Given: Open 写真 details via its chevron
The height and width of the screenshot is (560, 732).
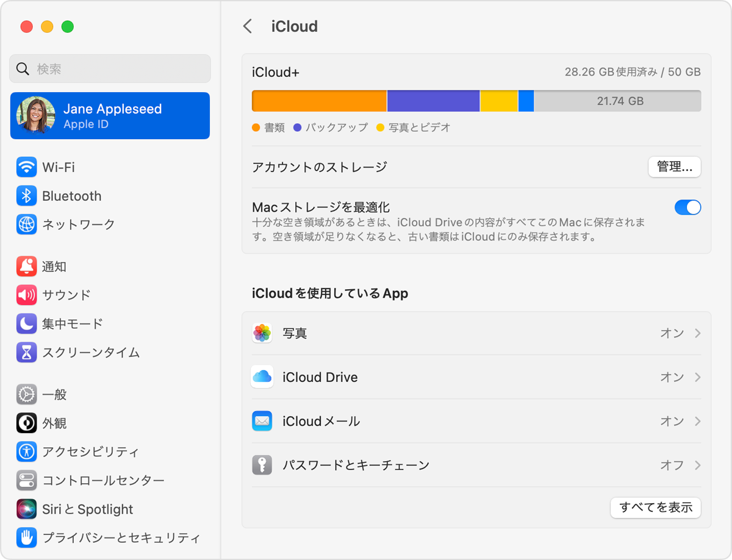Looking at the screenshot, I should (x=697, y=333).
